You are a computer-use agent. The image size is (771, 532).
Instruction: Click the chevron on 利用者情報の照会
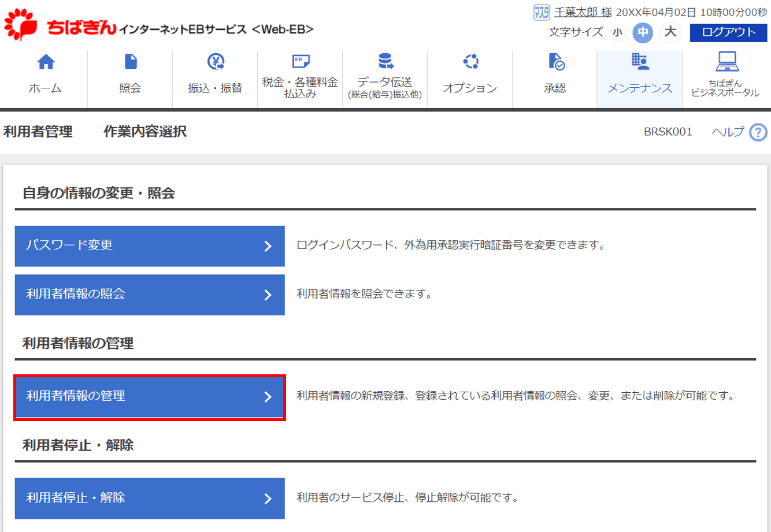coord(268,295)
